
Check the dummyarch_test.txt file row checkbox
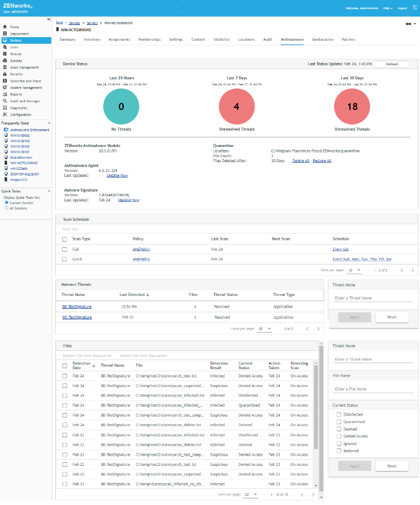click(65, 376)
